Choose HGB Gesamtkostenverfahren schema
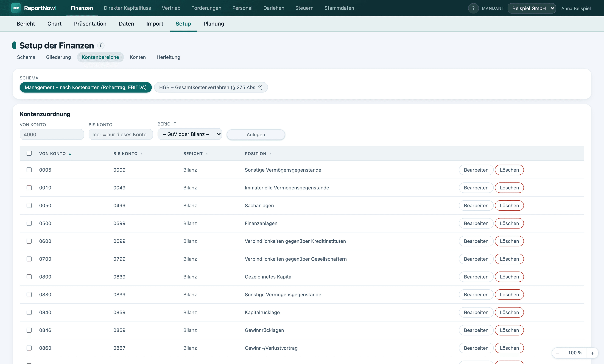This screenshot has height=364, width=604. [x=211, y=87]
